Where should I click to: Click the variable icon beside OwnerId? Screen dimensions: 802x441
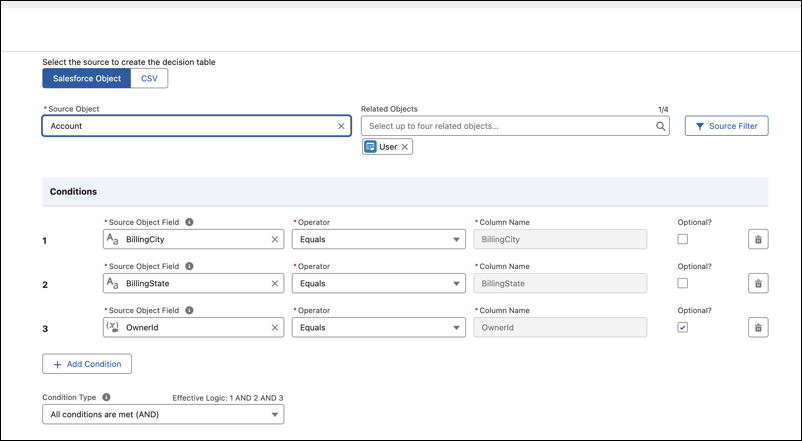click(113, 327)
